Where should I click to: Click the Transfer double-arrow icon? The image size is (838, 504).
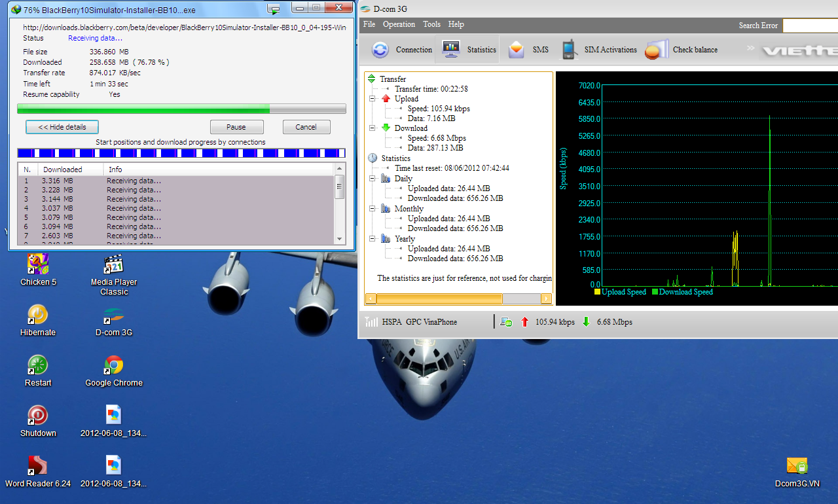pyautogui.click(x=372, y=79)
